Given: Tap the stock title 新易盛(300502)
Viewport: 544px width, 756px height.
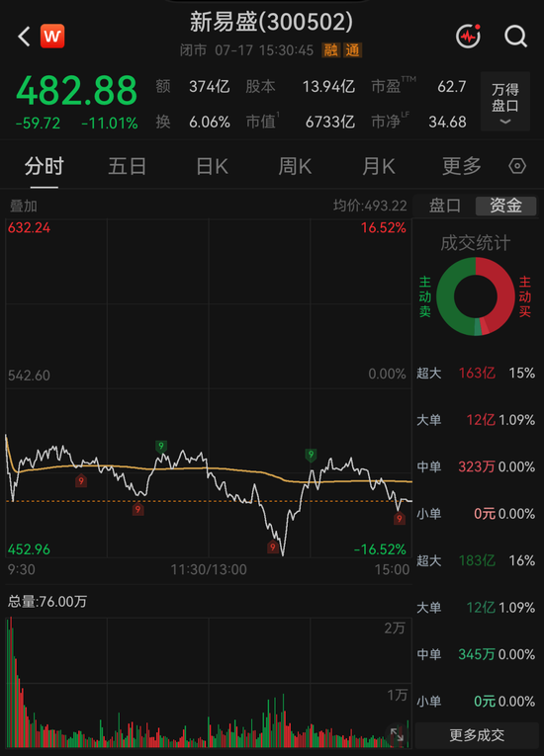Looking at the screenshot, I should coord(271,22).
